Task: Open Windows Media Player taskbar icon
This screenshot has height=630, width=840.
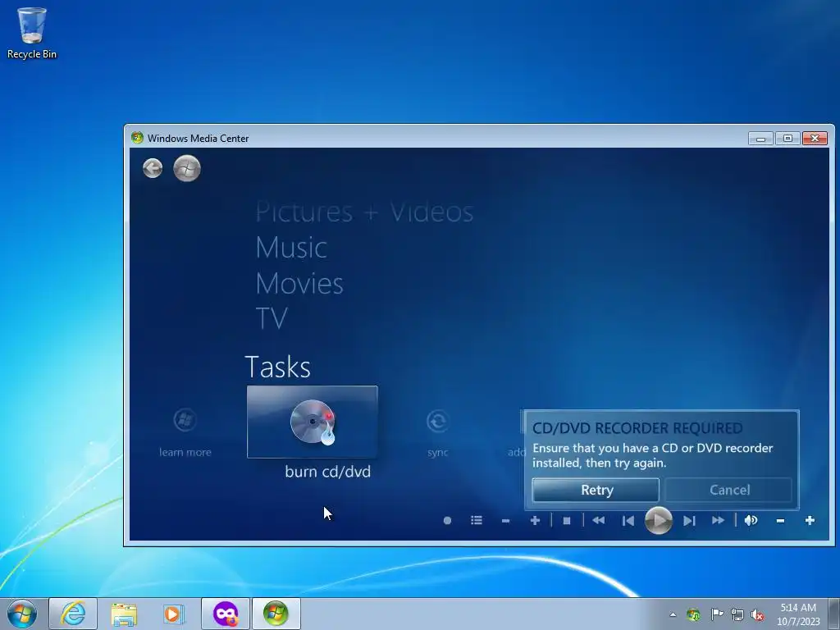Action: pyautogui.click(x=174, y=614)
